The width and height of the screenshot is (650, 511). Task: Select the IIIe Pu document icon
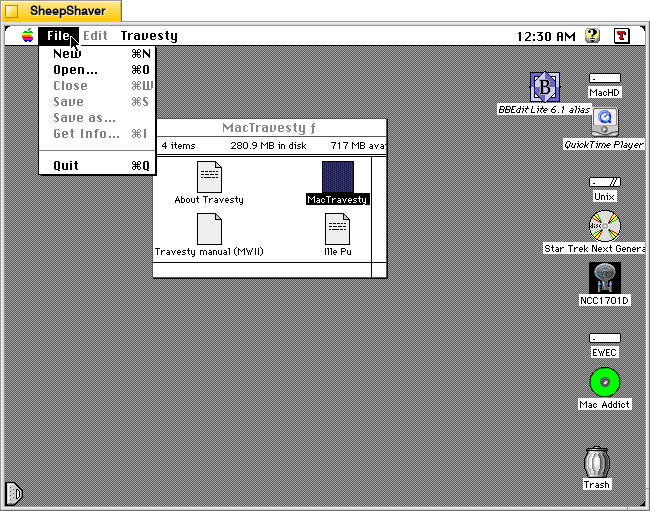point(337,229)
